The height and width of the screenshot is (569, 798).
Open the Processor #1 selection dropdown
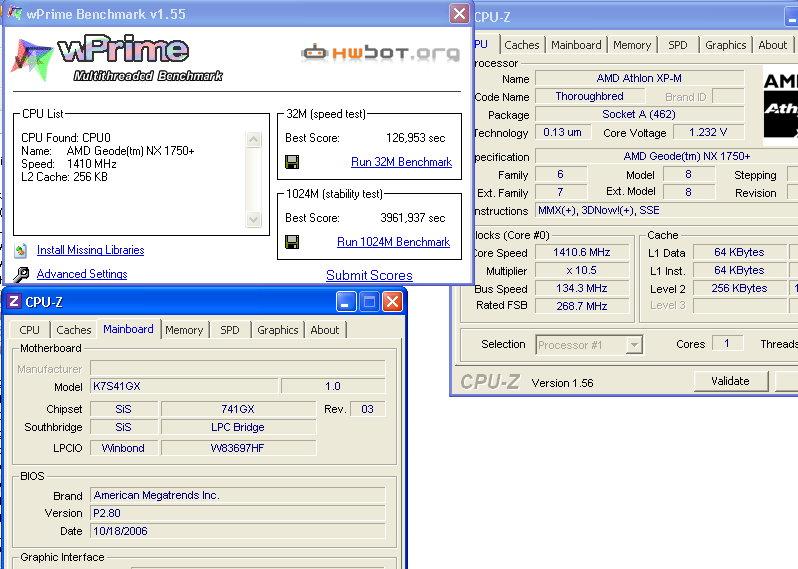634,345
